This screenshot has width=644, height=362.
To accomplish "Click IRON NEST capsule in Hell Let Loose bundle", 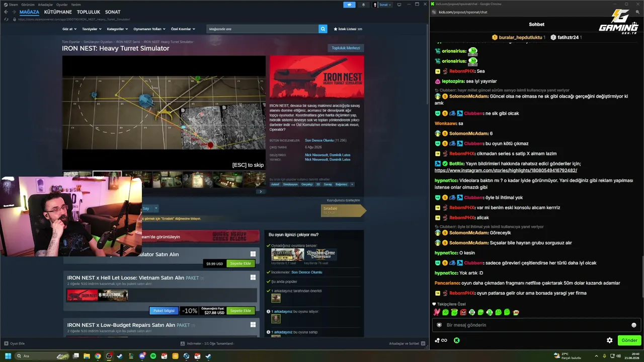I will 83,295.
